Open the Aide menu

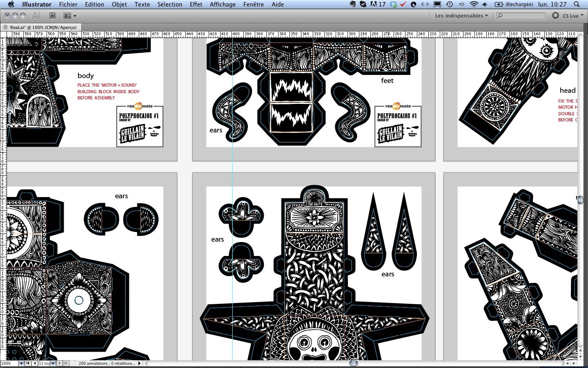tap(278, 4)
